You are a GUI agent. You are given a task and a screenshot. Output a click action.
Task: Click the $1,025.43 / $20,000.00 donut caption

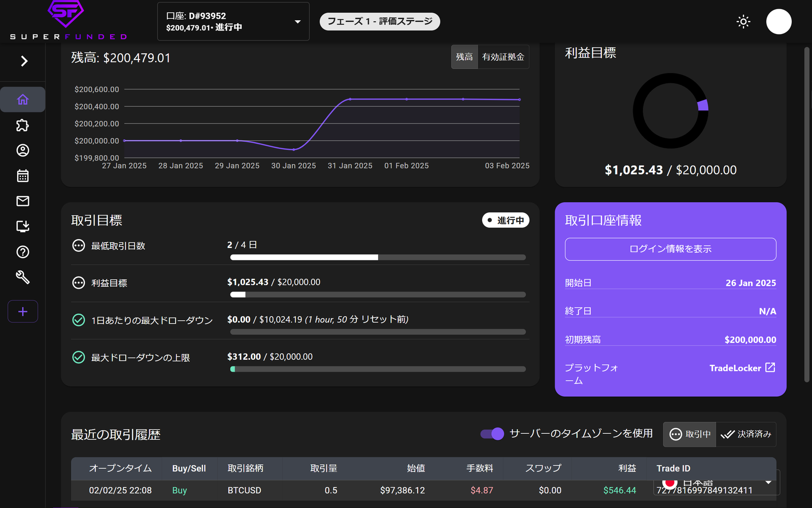coord(670,170)
